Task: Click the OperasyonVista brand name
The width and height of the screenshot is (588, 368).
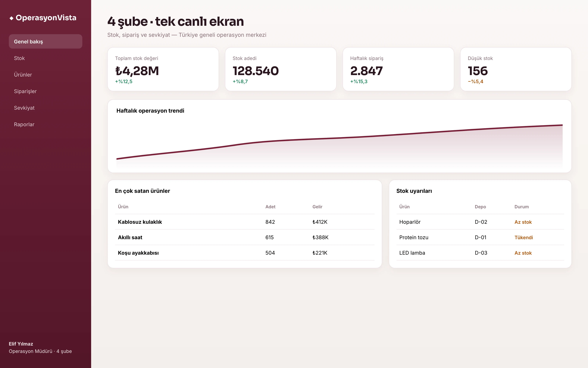Action: tap(46, 18)
